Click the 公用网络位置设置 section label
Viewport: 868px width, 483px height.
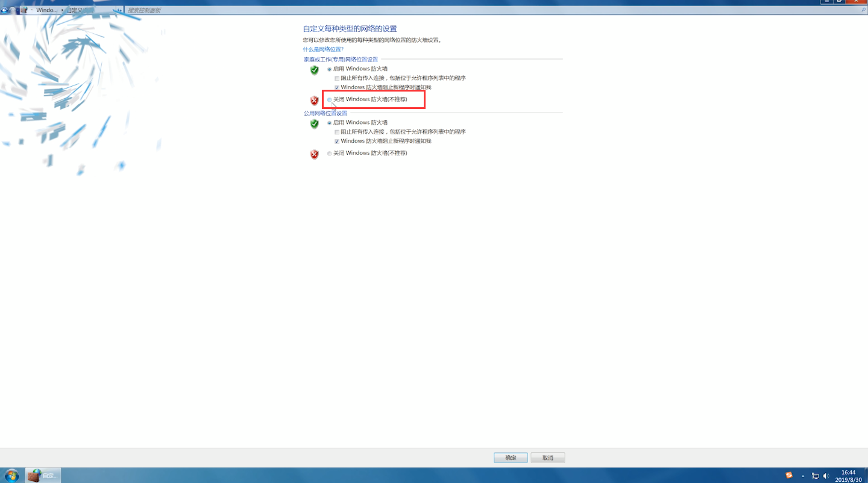(325, 113)
